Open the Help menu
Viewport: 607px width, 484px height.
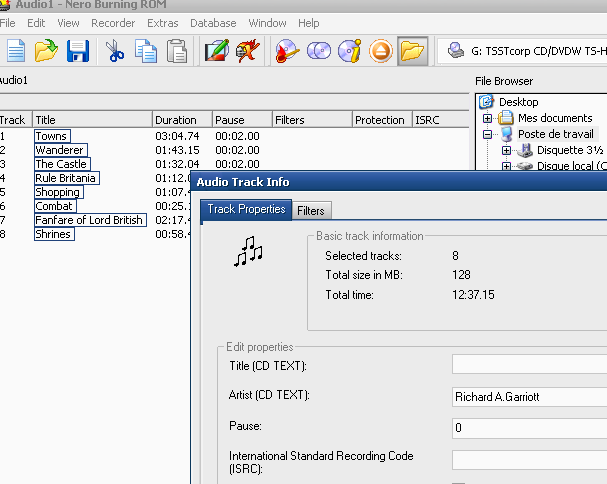(309, 23)
